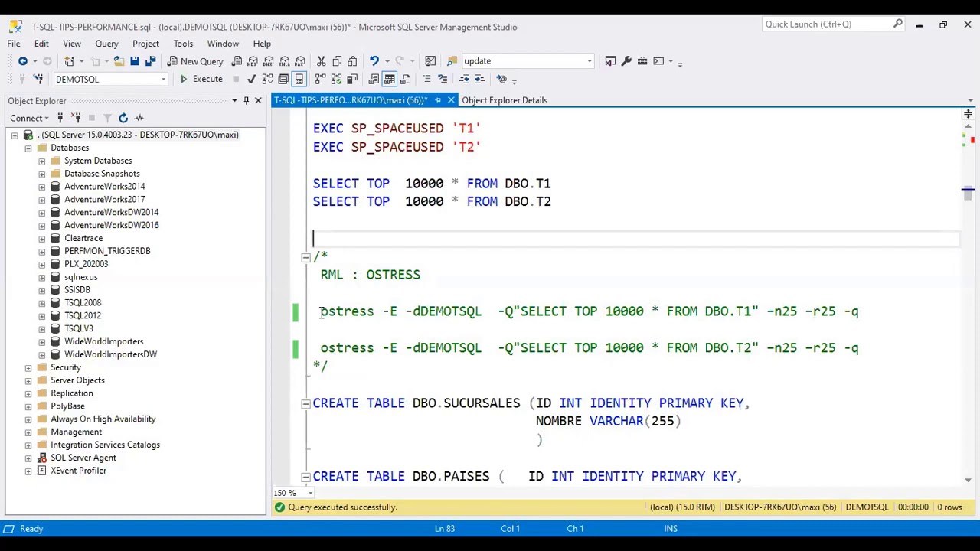This screenshot has width=980, height=551.
Task: Toggle Include Live Query Statistics
Action: click(x=336, y=79)
